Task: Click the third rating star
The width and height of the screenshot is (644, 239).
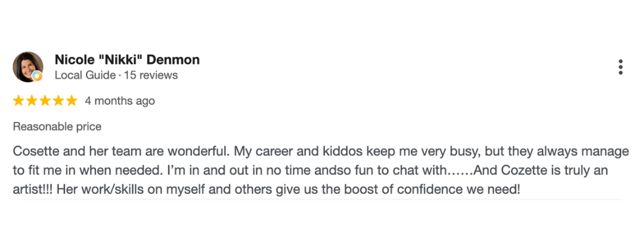Action: point(45,101)
